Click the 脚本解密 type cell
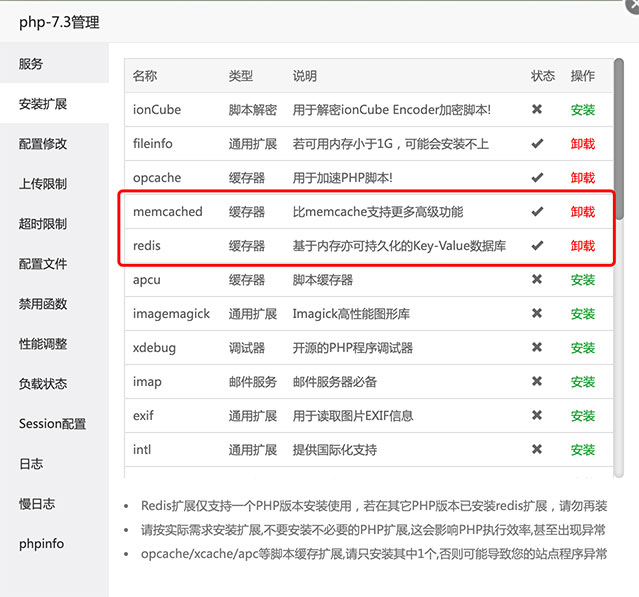The image size is (639, 597). [x=253, y=110]
